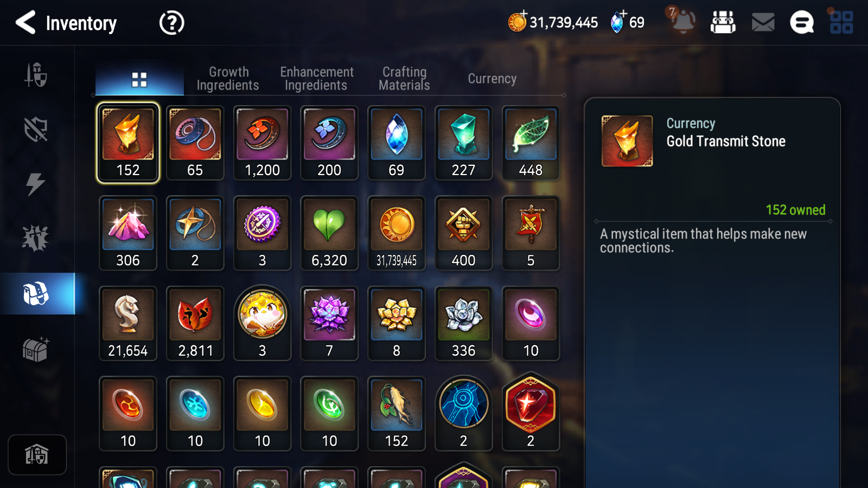This screenshot has height=488, width=868.
Task: Switch to Growth Ingredients tab
Action: coord(228,79)
